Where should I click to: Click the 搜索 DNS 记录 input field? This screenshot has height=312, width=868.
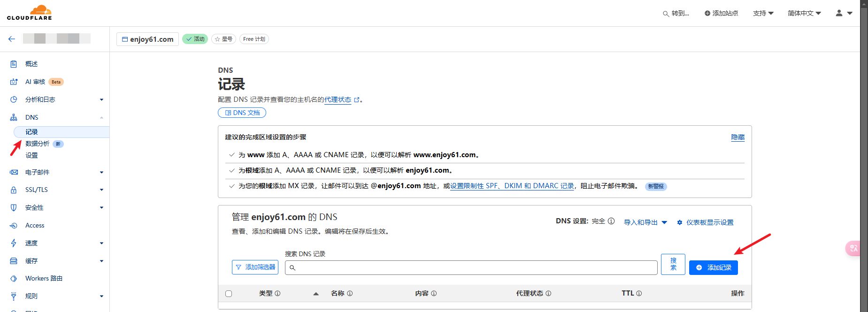pos(471,267)
